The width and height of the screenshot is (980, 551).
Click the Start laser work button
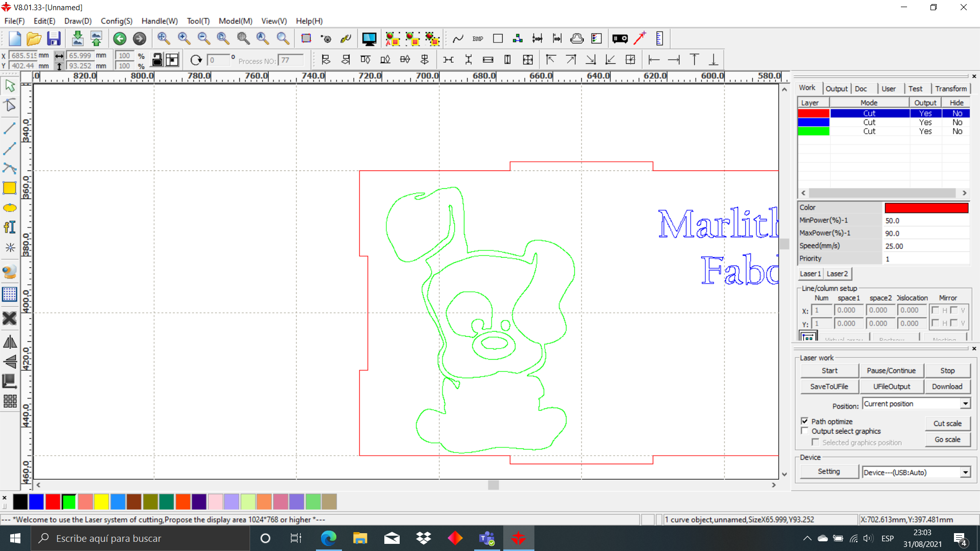(x=828, y=370)
